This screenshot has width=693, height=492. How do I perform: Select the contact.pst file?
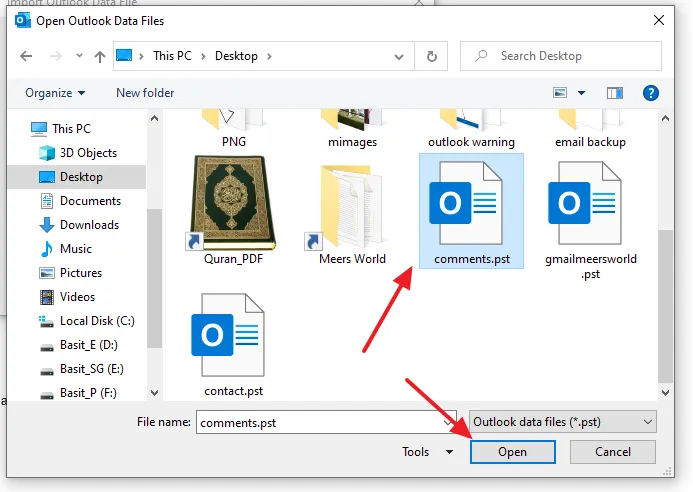233,345
